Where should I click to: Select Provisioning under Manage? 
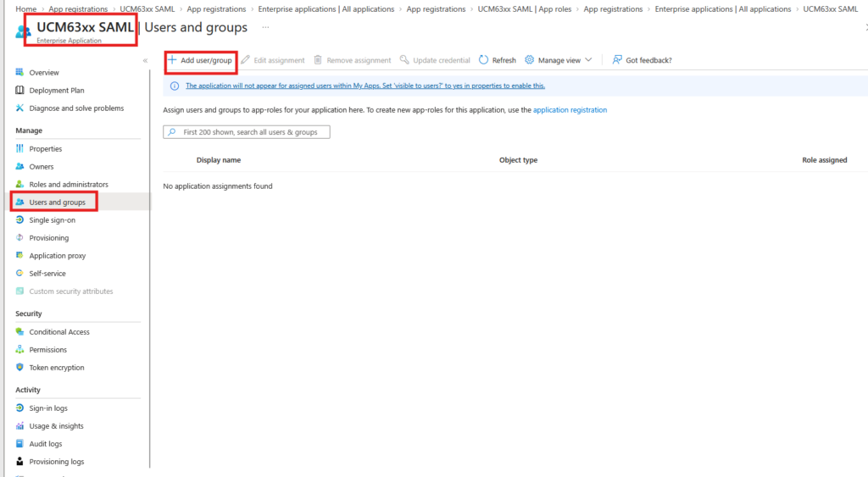pos(48,238)
